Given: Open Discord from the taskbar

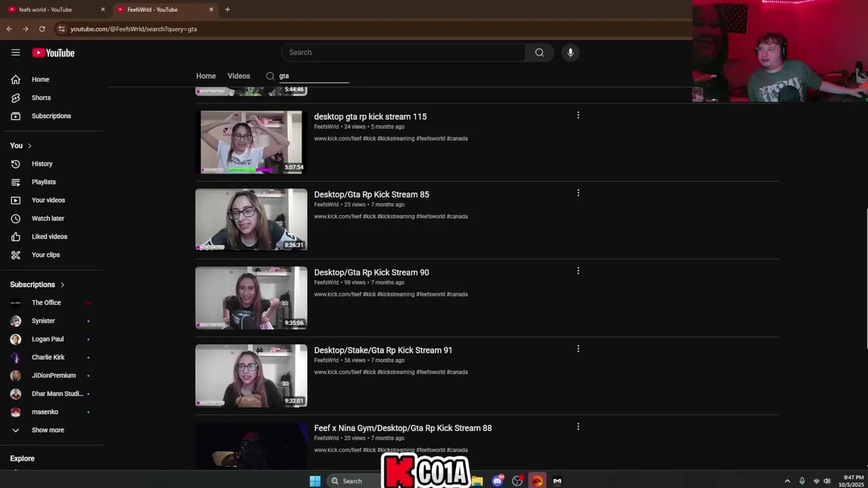Looking at the screenshot, I should coord(498,481).
